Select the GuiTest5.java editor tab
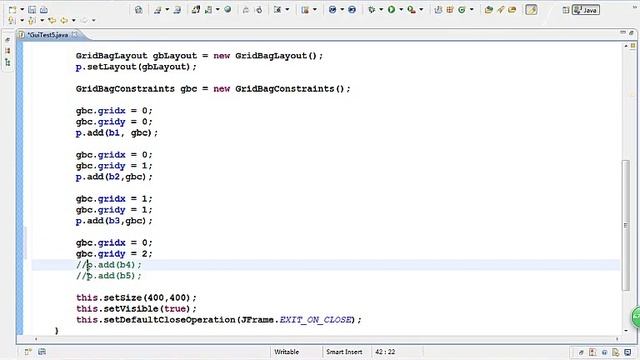This screenshot has height=360, width=640. point(47,35)
